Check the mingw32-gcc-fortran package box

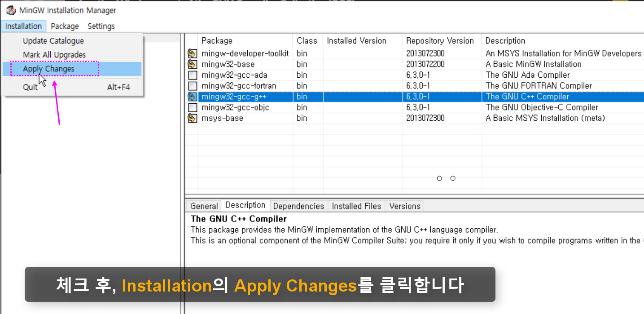[x=193, y=86]
